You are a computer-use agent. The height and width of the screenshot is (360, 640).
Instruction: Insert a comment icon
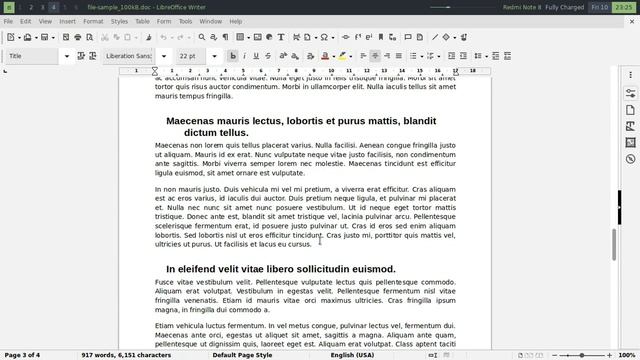point(408,37)
